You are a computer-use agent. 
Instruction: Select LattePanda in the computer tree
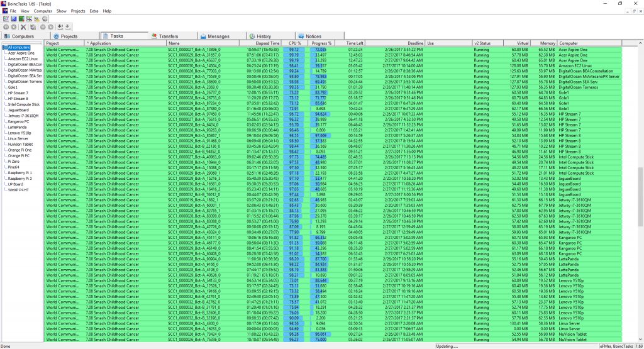(17, 127)
